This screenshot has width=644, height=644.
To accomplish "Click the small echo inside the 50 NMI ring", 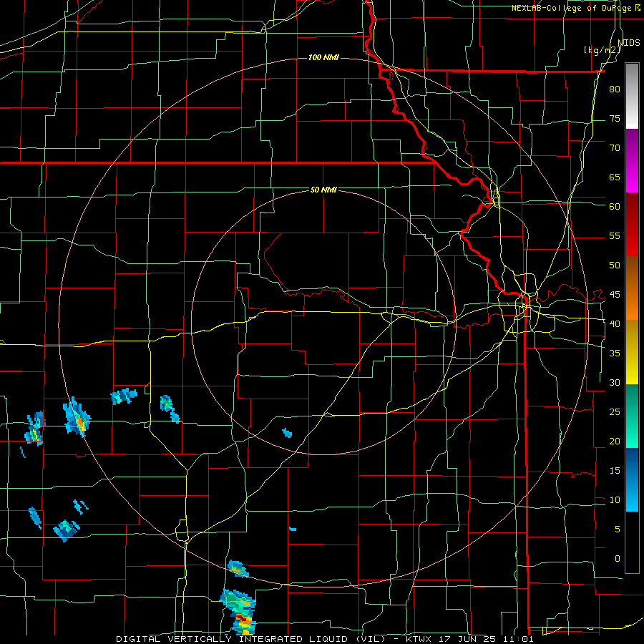I will [287, 433].
